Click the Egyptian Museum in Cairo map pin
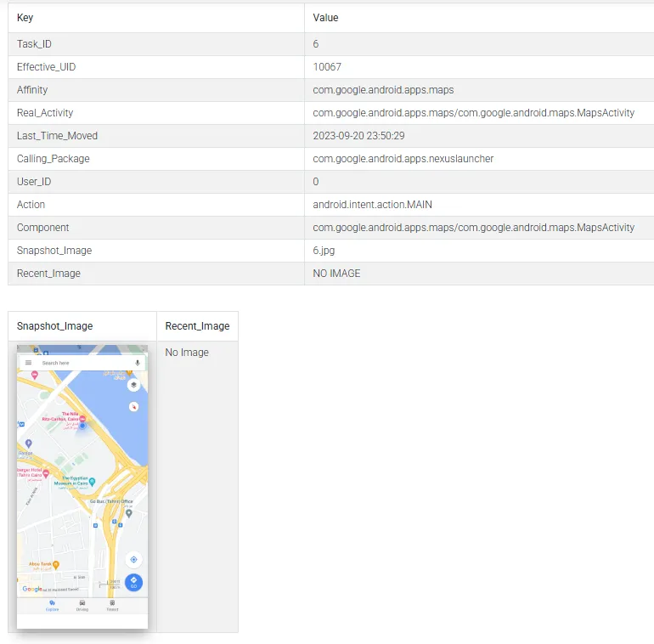Screen dimensions: 654x644 click(93, 482)
